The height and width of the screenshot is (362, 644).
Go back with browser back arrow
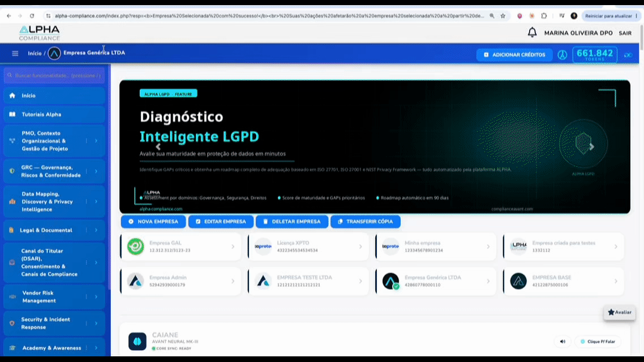(x=8, y=16)
